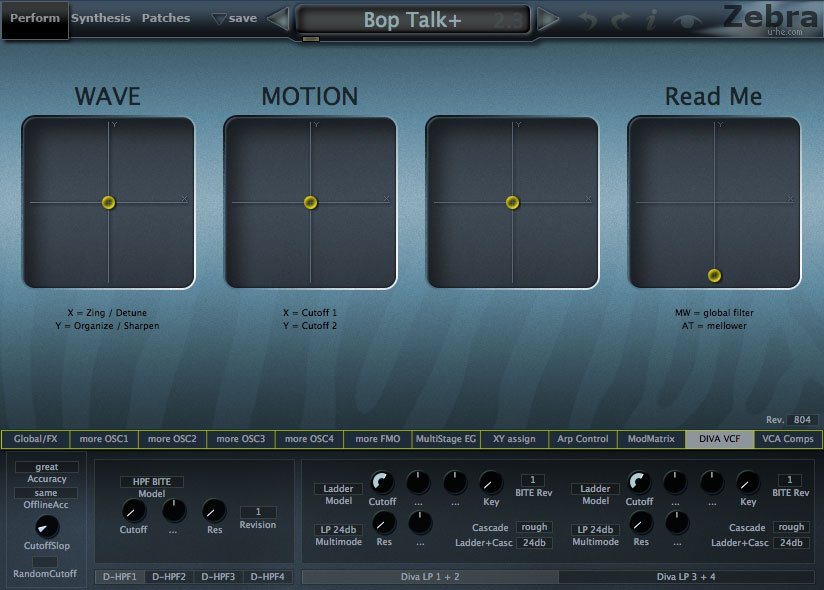Switch to the Perform tab

[35, 19]
